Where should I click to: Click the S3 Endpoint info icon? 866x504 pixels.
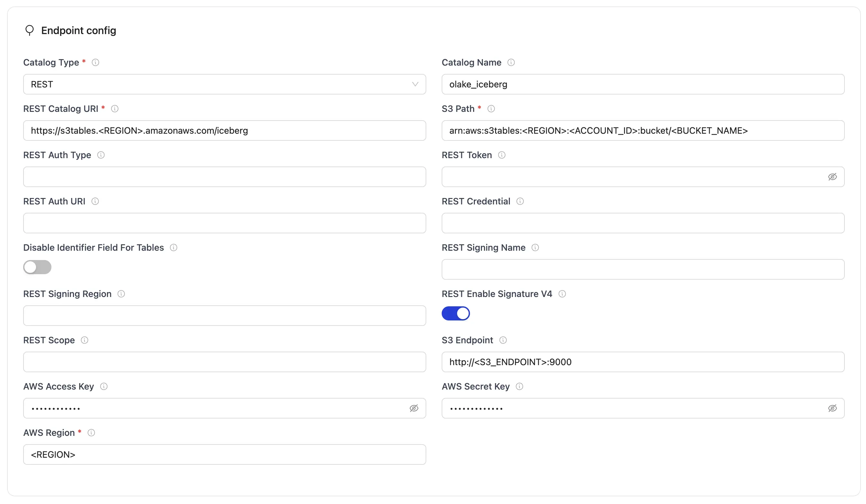[503, 340]
